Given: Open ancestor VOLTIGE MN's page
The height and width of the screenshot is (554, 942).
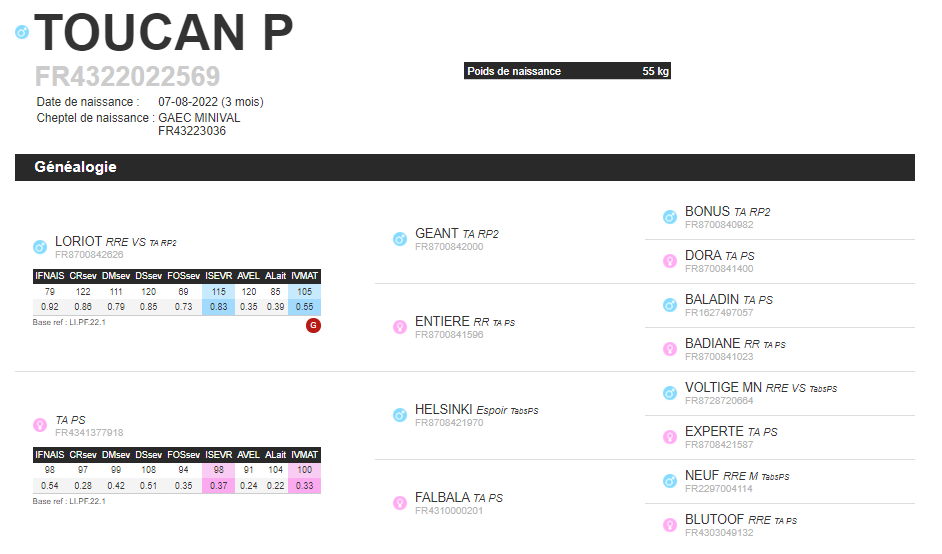Looking at the screenshot, I should tap(723, 388).
